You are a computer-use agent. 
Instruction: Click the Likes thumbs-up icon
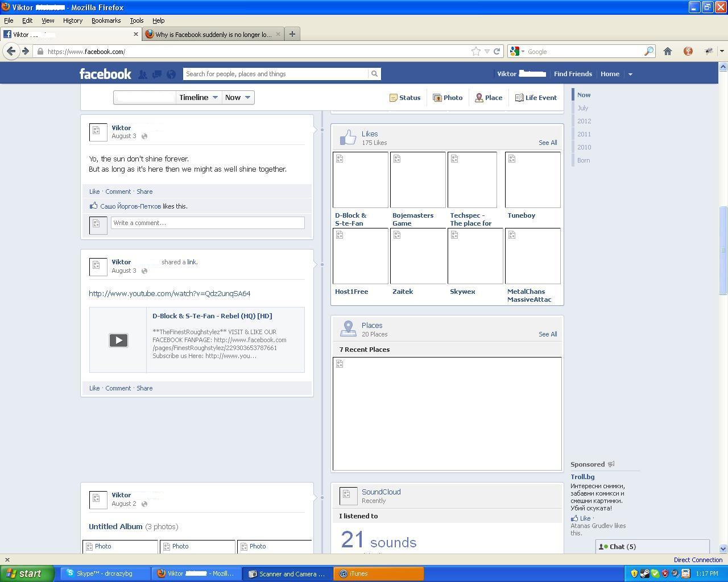pyautogui.click(x=348, y=137)
